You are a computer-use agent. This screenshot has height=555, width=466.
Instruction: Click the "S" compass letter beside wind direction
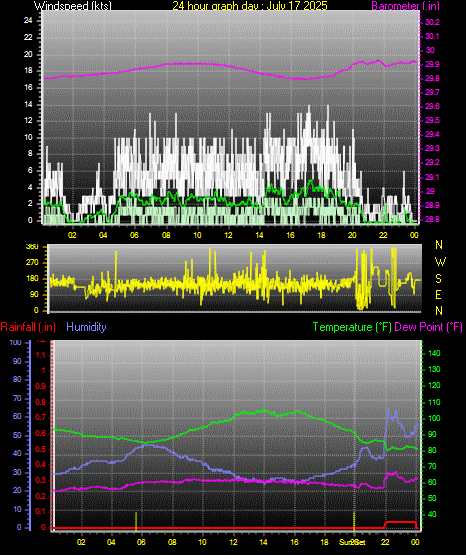[x=438, y=279]
